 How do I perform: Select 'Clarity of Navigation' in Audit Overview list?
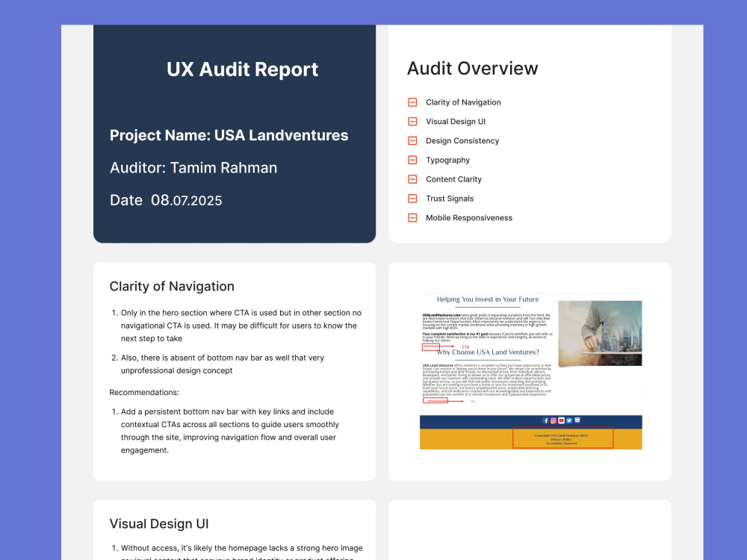[x=463, y=102]
